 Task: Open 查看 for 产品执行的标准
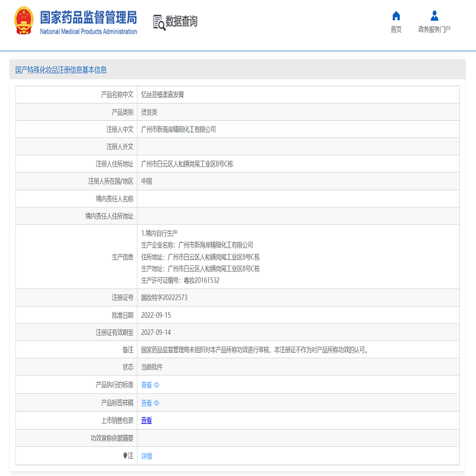click(146, 385)
